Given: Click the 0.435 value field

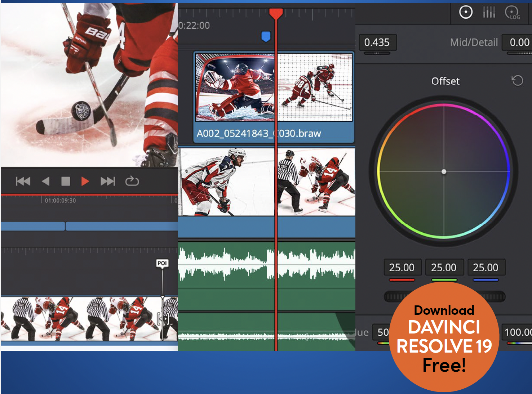Looking at the screenshot, I should [x=377, y=42].
